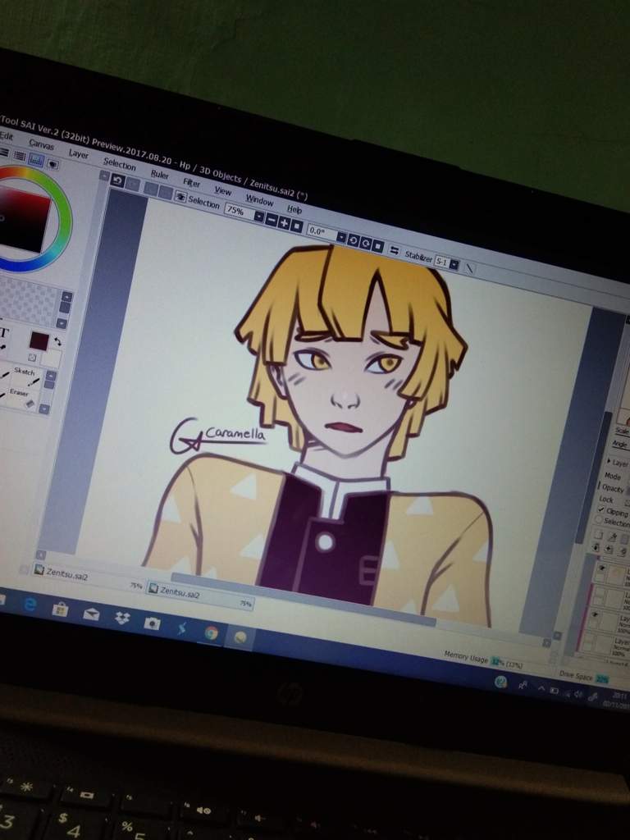Swap foreground and background colors
Image resolution: width=630 pixels, height=840 pixels.
pyautogui.click(x=57, y=340)
